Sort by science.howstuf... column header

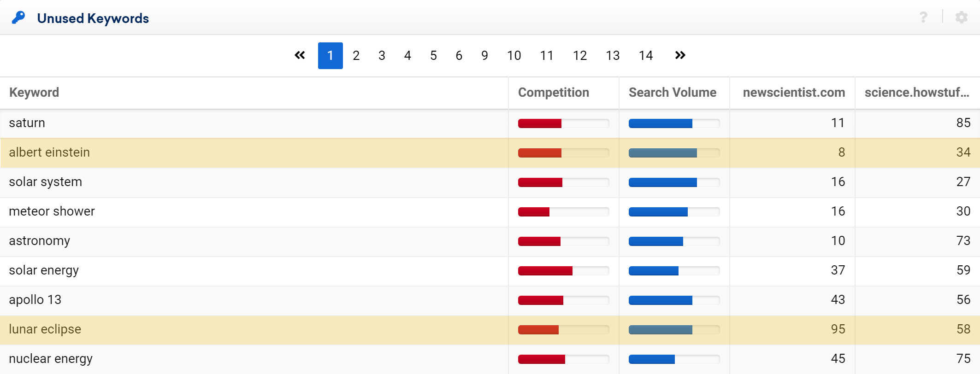(x=916, y=93)
